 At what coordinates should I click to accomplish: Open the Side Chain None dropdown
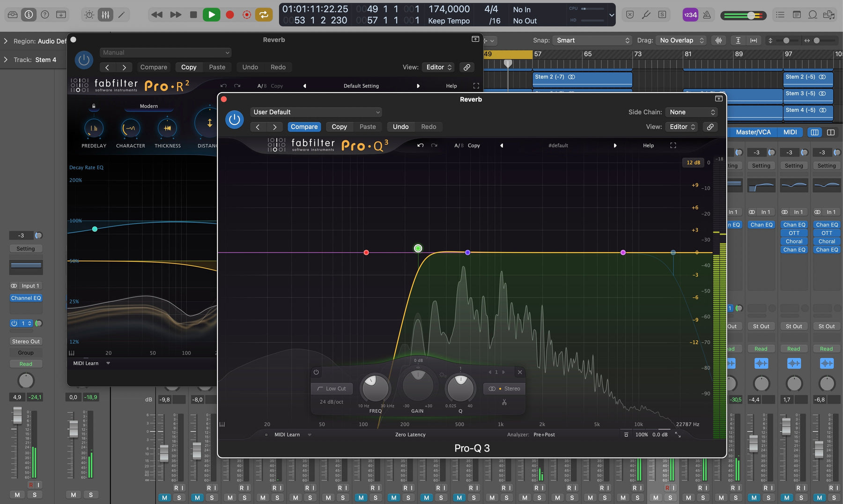coord(692,112)
